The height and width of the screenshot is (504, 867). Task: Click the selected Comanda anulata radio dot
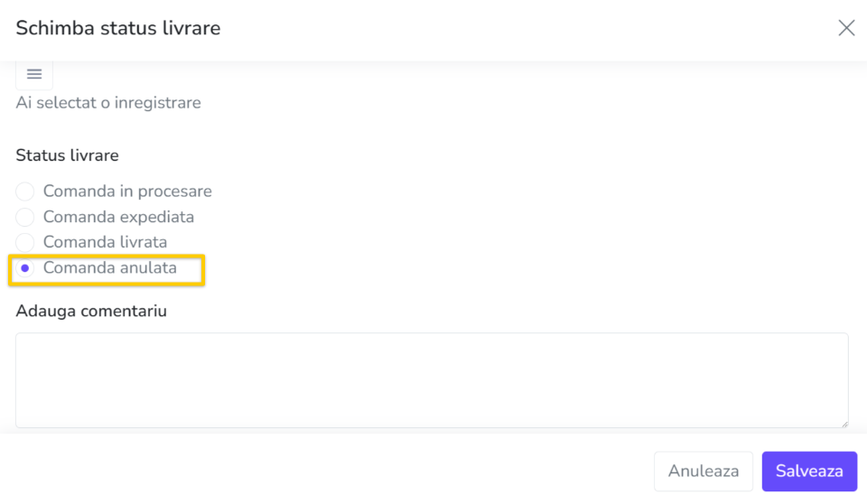25,268
